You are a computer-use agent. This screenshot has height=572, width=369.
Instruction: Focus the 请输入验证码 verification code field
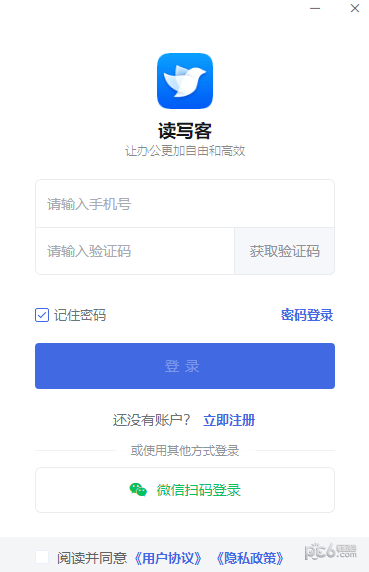[x=135, y=251]
